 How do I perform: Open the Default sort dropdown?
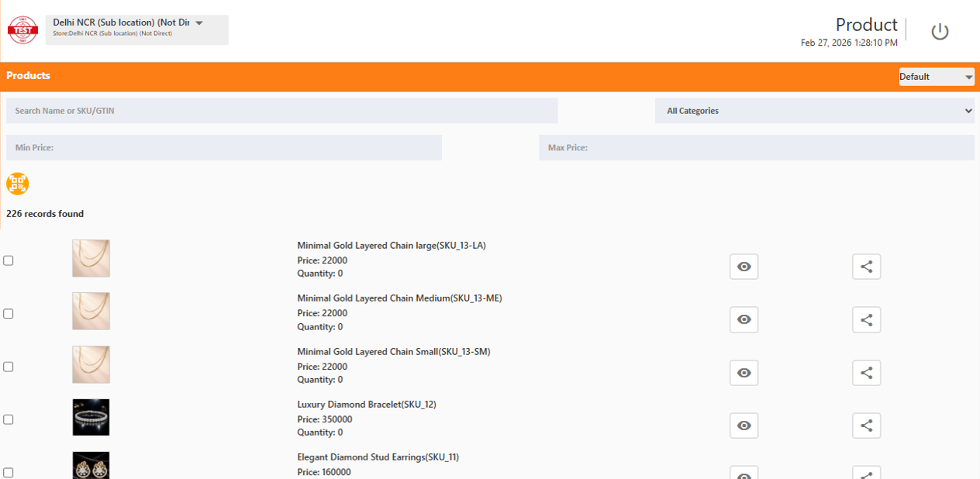[936, 77]
